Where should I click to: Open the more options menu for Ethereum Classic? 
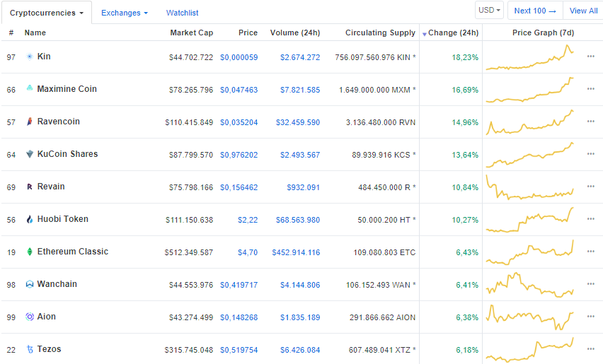click(591, 252)
